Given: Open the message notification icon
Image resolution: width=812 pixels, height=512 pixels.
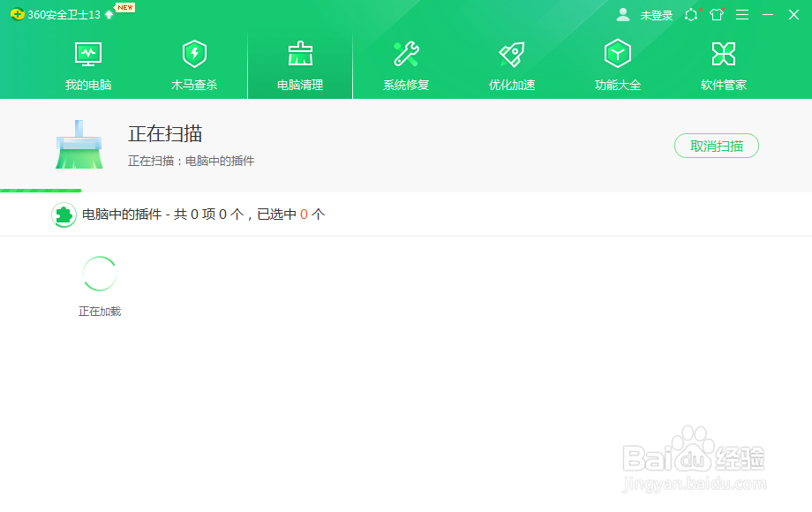Looking at the screenshot, I should point(691,14).
